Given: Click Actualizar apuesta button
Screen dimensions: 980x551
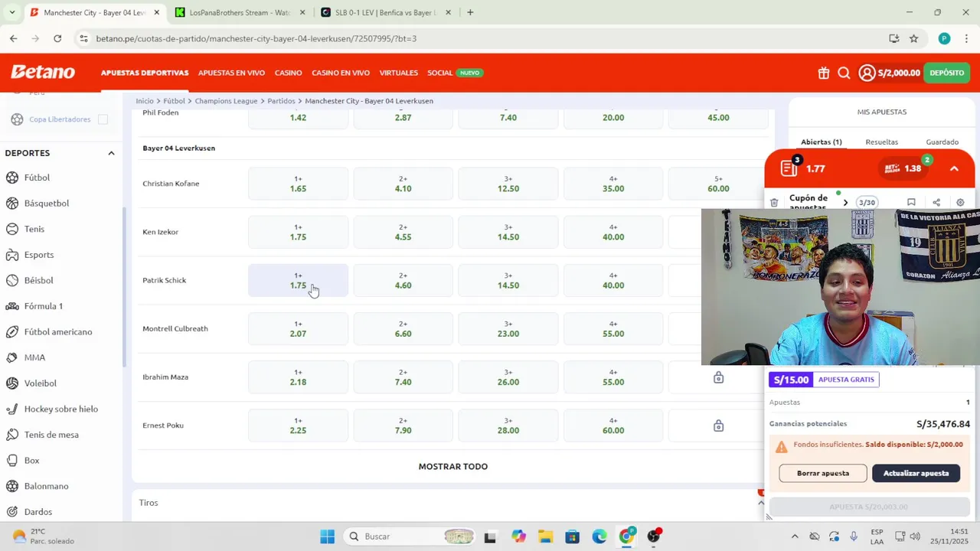Looking at the screenshot, I should click(916, 473).
